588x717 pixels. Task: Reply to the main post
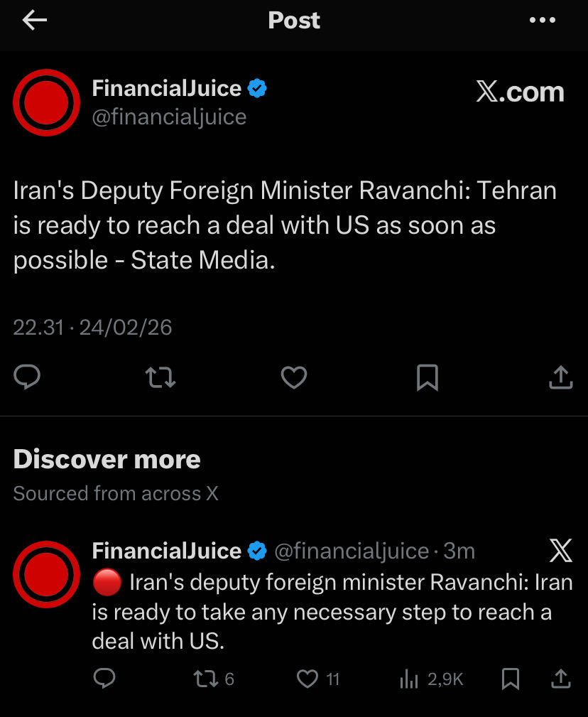[x=28, y=377]
